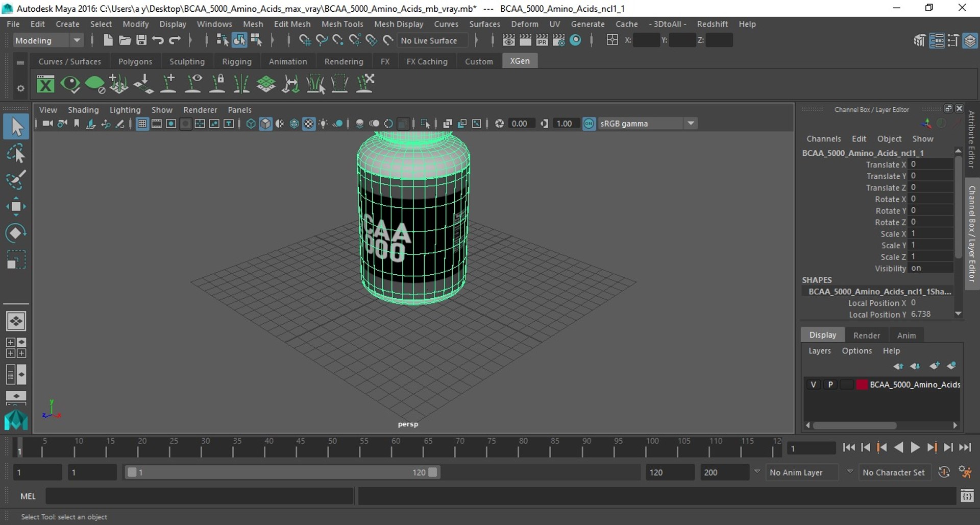Viewport: 980px width, 525px height.
Task: Step forward to the next key
Action: click(x=932, y=447)
